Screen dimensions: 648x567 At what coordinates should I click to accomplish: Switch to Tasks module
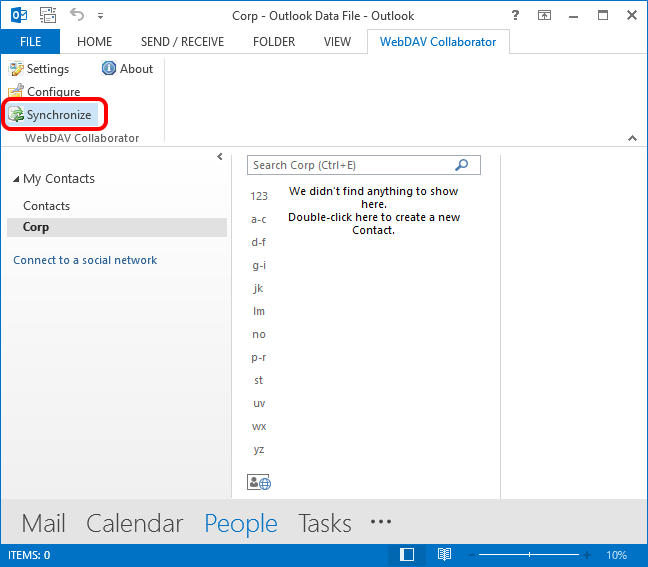(325, 523)
